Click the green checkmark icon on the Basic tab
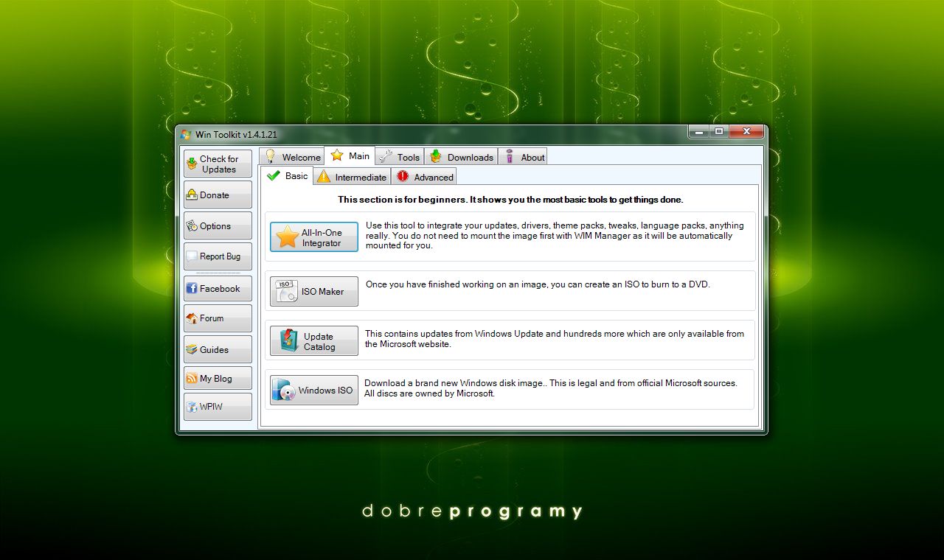Image resolution: width=944 pixels, height=560 pixels. pyautogui.click(x=274, y=176)
